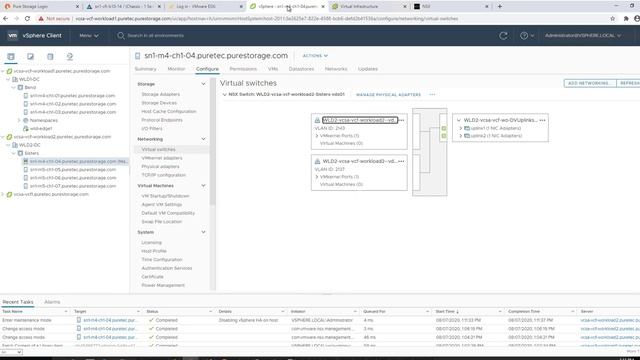Viewport: 640px width, 360px height.
Task: Click the Not secure warning icon
Action: click(41, 19)
